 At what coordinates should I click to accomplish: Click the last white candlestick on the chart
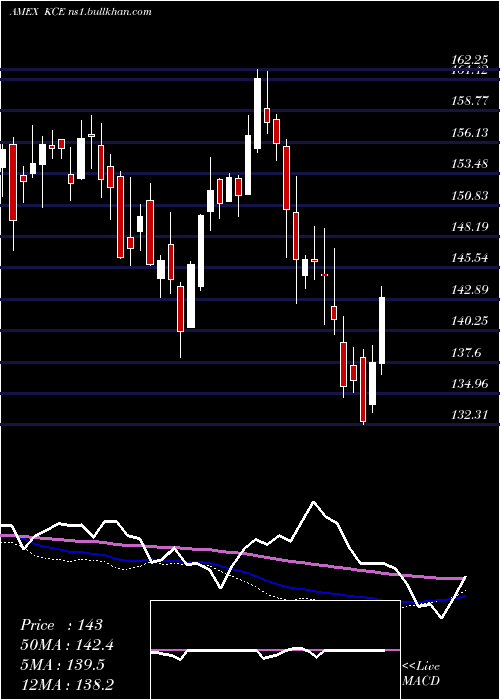click(x=382, y=330)
